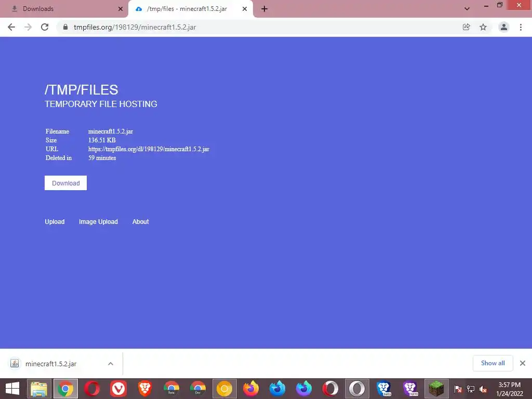
Task: Click the Chrome Canary taskbar icon
Action: click(x=224, y=389)
